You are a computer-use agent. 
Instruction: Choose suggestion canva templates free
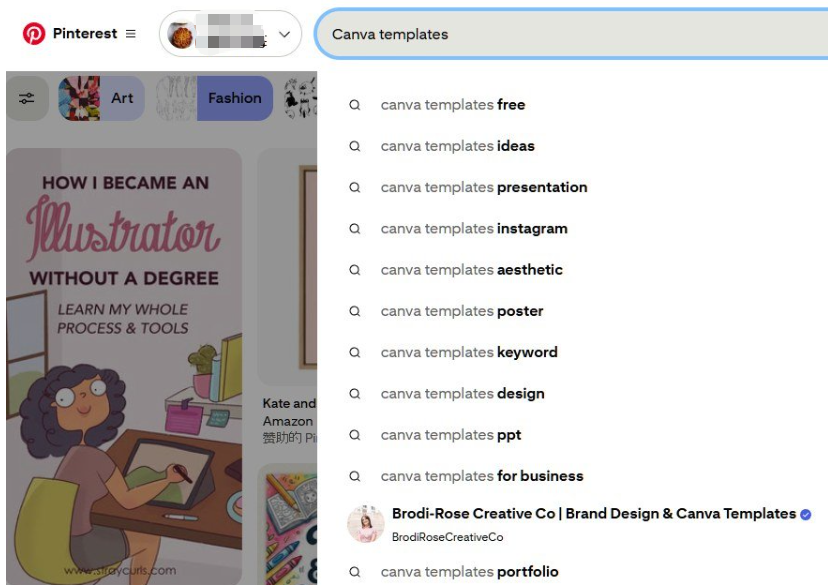click(453, 105)
